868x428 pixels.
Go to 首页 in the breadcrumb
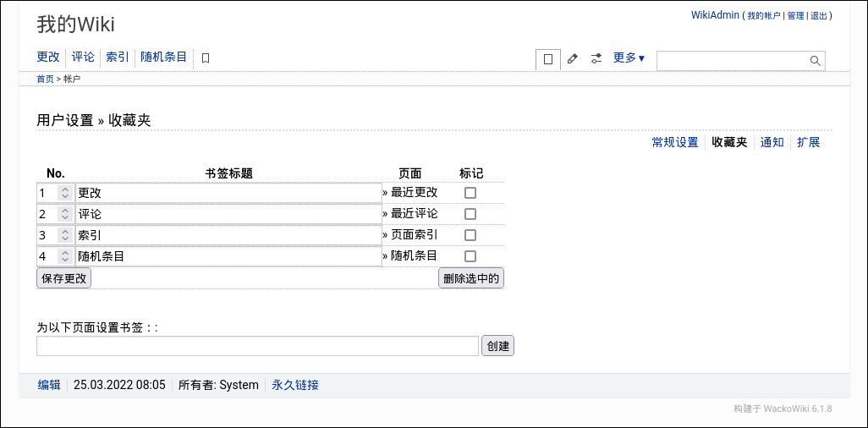[46, 80]
